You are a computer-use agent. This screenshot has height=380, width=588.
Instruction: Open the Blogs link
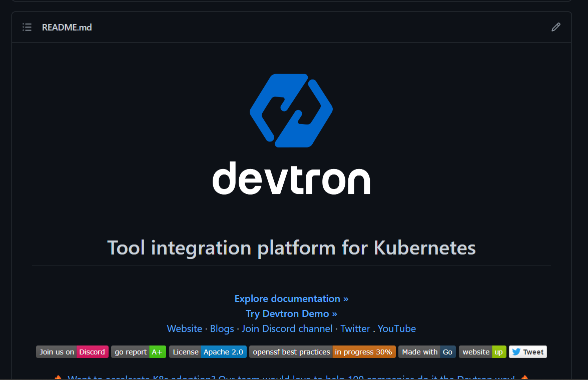click(222, 328)
